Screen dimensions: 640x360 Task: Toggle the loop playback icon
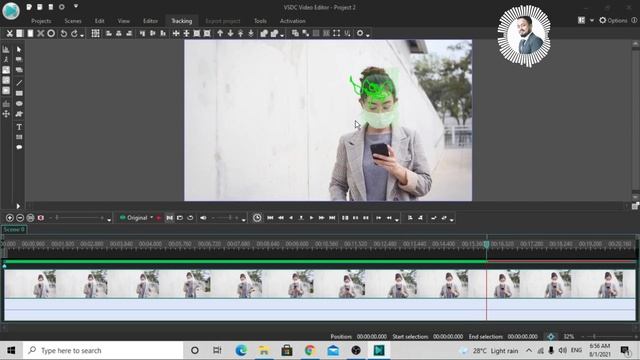pos(190,218)
